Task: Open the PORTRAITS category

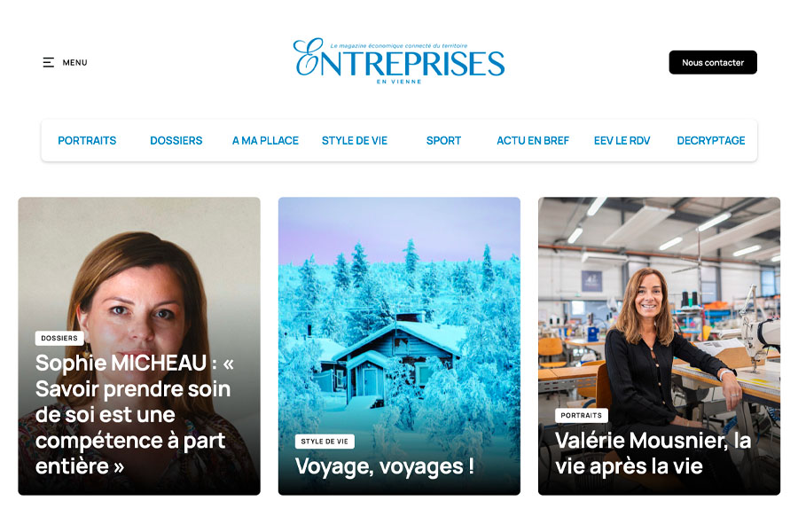Action: (87, 140)
